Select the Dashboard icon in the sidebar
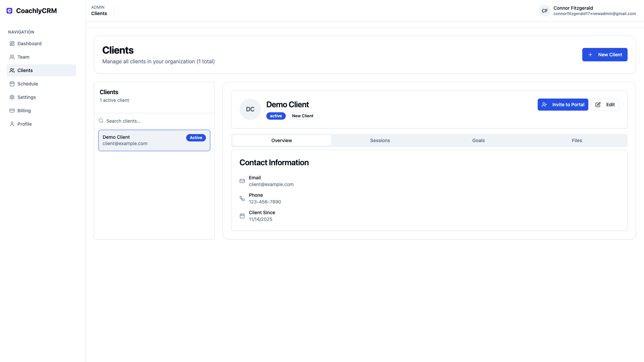The width and height of the screenshot is (644, 362). pos(12,44)
